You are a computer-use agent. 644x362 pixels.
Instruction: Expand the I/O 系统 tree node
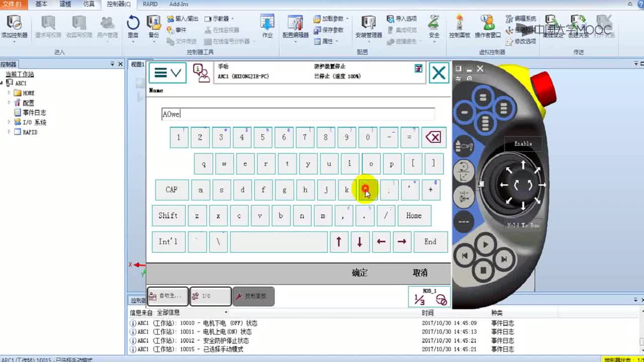[x=9, y=122]
